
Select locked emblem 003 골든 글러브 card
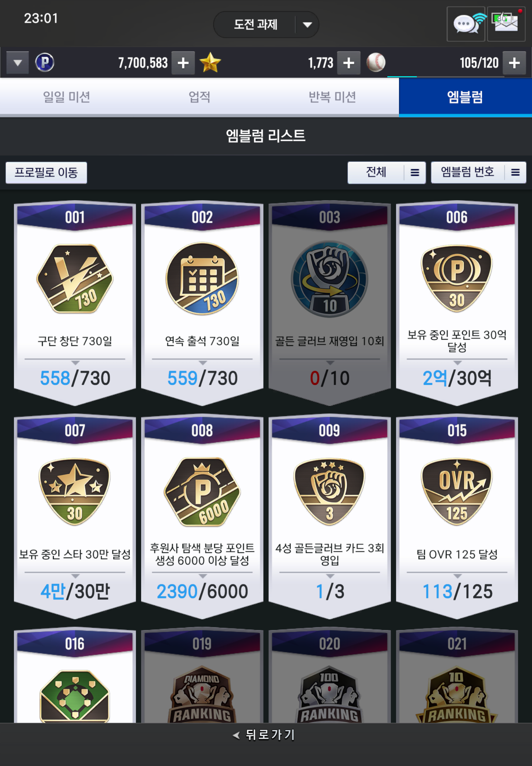pos(329,303)
